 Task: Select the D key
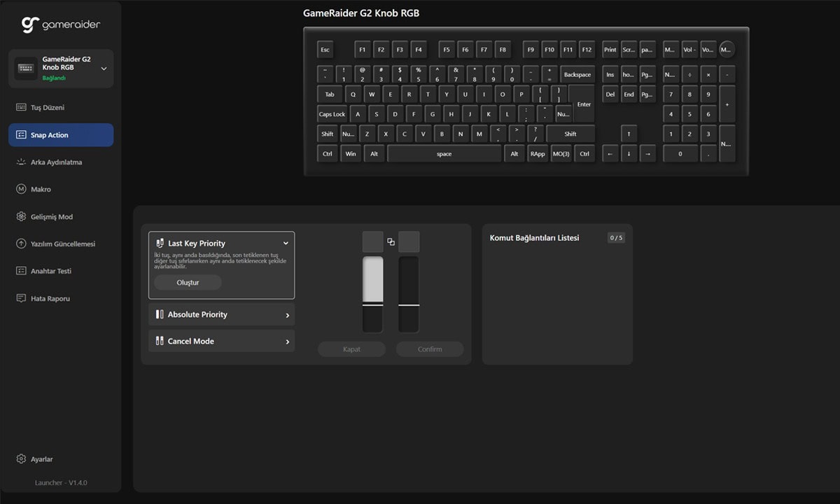click(x=395, y=114)
